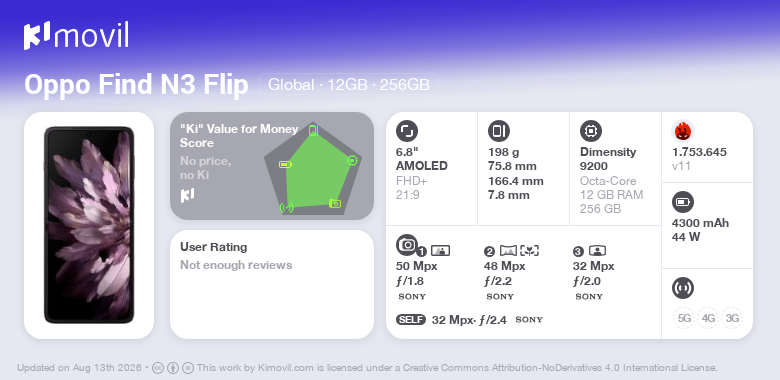Viewport: 780px width, 380px height.
Task: Click the Creative Commons license icon
Action: (x=158, y=368)
